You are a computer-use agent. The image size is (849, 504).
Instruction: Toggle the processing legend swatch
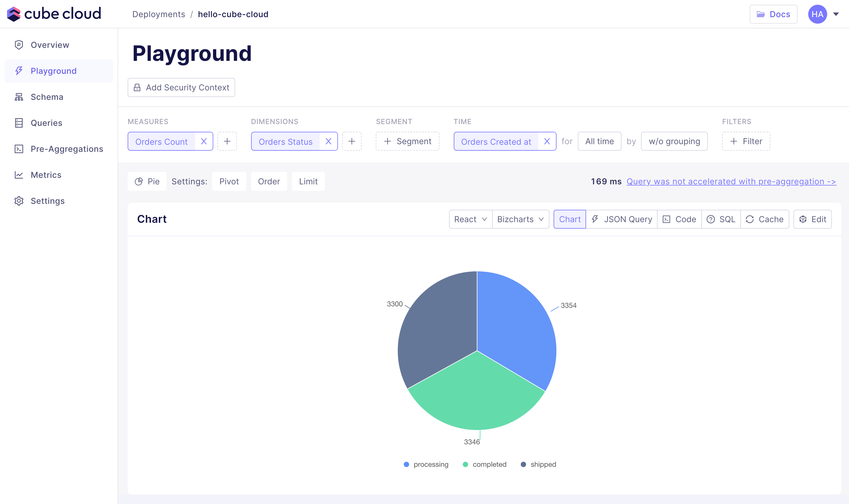(406, 464)
